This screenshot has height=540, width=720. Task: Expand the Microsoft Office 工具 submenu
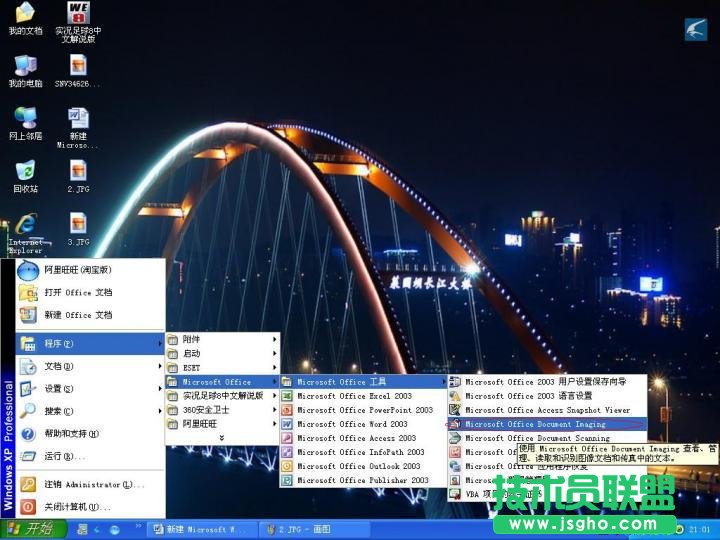tap(364, 382)
